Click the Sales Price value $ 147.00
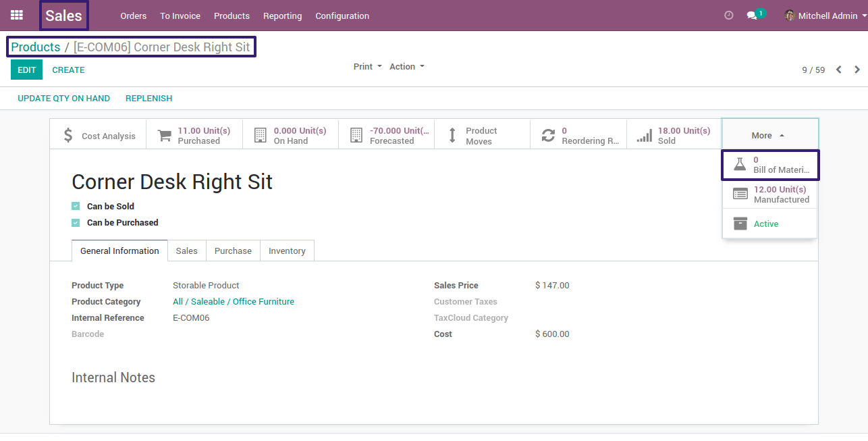868x441 pixels. tap(552, 286)
